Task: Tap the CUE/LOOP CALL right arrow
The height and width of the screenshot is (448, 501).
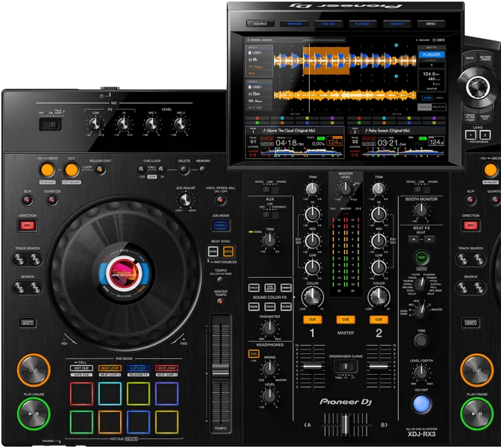Action: pyautogui.click(x=162, y=169)
